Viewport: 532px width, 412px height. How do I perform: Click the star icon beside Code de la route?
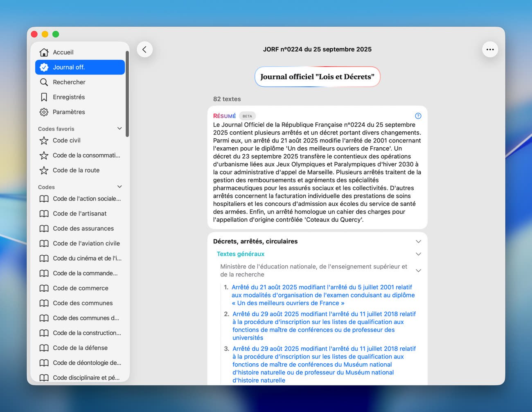(x=44, y=170)
